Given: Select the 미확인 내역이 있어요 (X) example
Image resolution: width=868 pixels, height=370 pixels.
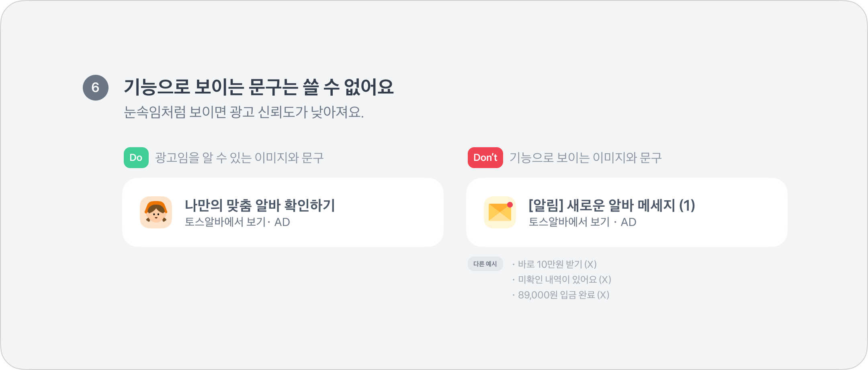Looking at the screenshot, I should pyautogui.click(x=564, y=280).
